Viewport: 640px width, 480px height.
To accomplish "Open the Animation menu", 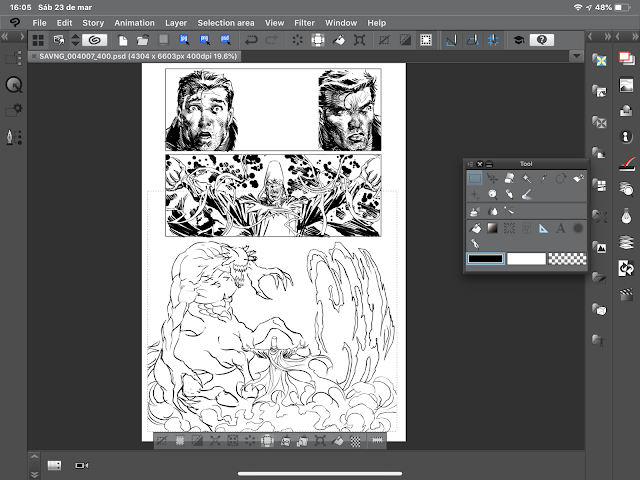I will point(134,23).
